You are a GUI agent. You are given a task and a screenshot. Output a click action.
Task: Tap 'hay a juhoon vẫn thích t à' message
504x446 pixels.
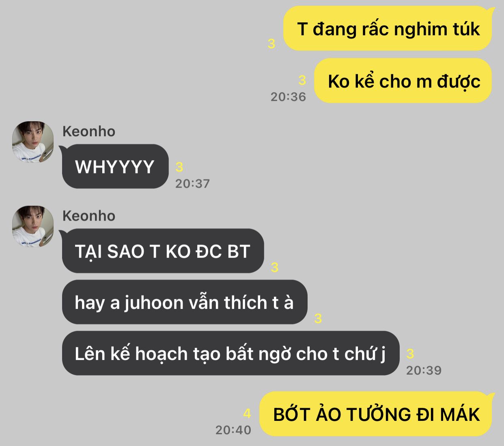(185, 302)
